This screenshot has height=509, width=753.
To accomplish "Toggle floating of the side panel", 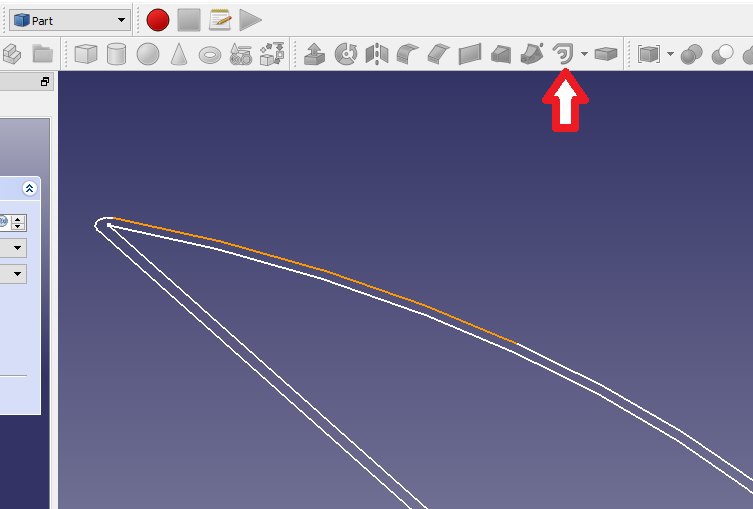I will (x=45, y=82).
